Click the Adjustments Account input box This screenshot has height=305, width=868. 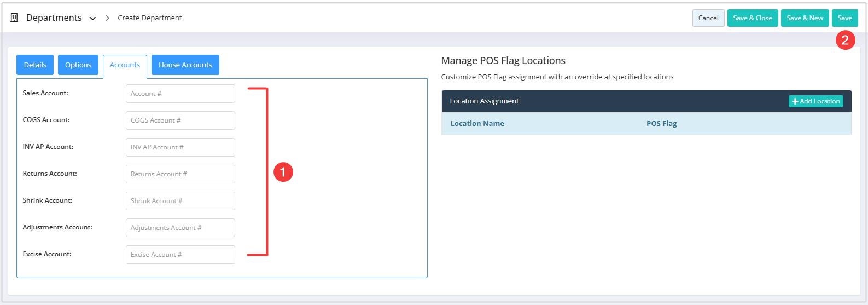pyautogui.click(x=180, y=228)
